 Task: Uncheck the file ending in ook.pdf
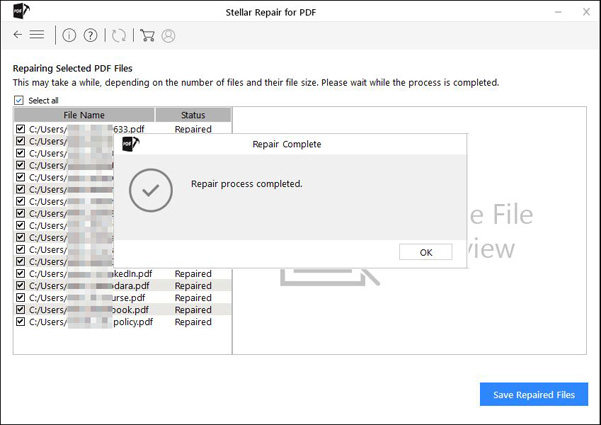(20, 310)
